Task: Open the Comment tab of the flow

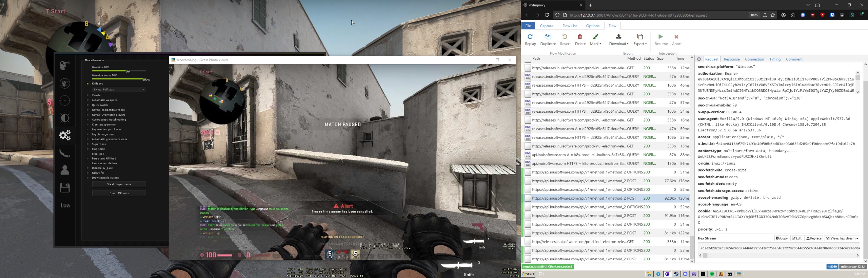Action: click(x=794, y=59)
